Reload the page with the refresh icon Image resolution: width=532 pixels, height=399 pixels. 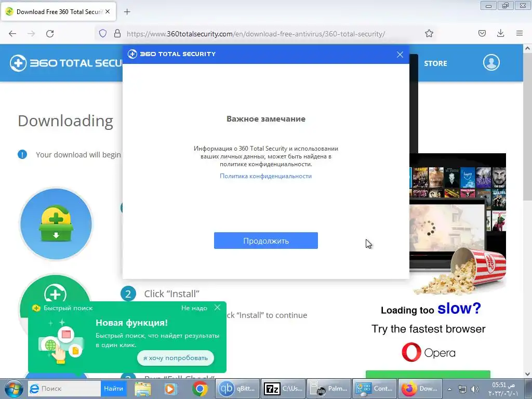tap(50, 34)
